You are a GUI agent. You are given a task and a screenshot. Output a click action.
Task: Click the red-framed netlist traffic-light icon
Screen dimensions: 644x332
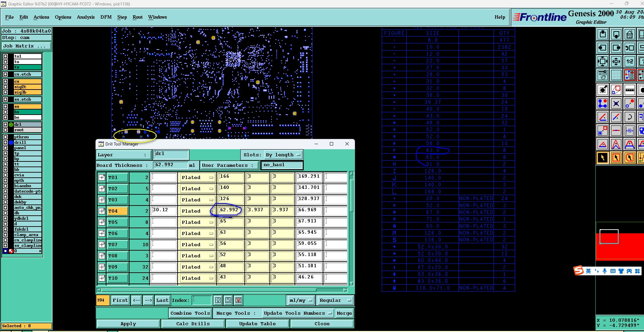coord(629,75)
